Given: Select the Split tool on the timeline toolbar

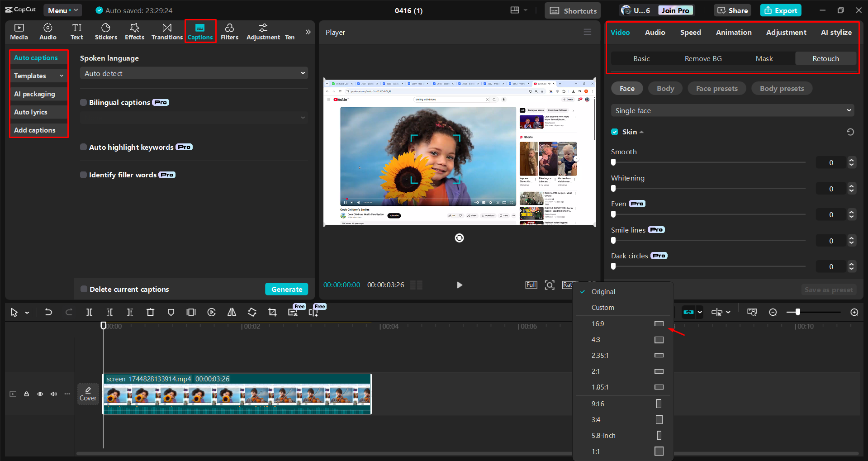Looking at the screenshot, I should tap(89, 312).
